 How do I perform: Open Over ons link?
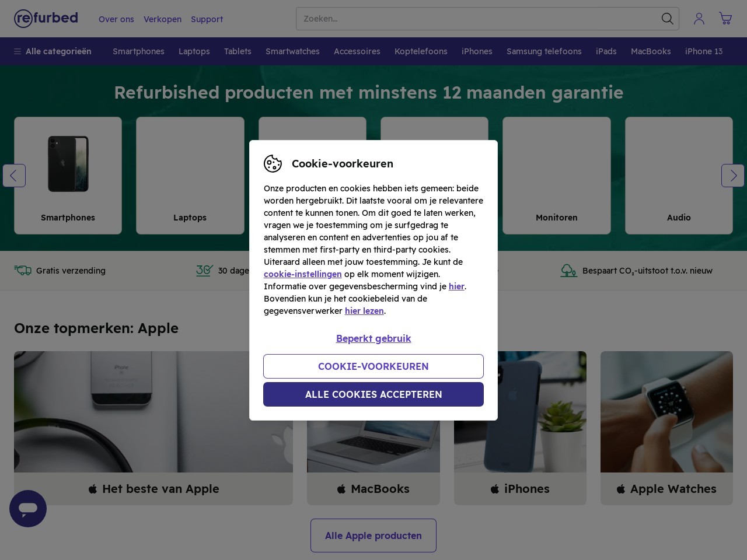tap(116, 19)
